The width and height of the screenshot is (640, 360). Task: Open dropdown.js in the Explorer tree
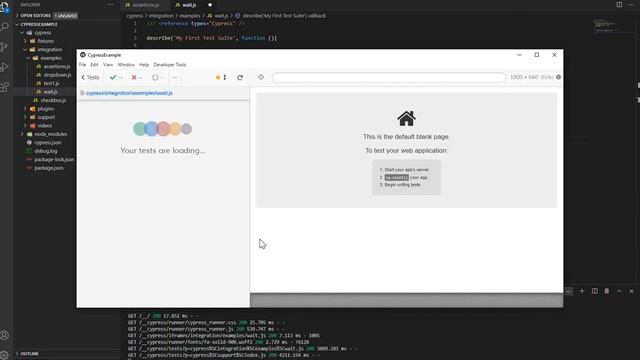57,75
